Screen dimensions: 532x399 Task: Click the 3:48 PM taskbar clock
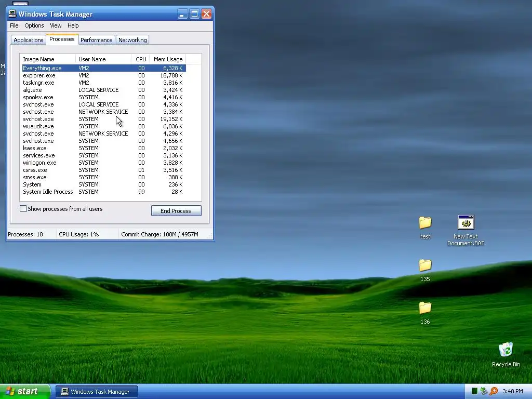tap(513, 391)
